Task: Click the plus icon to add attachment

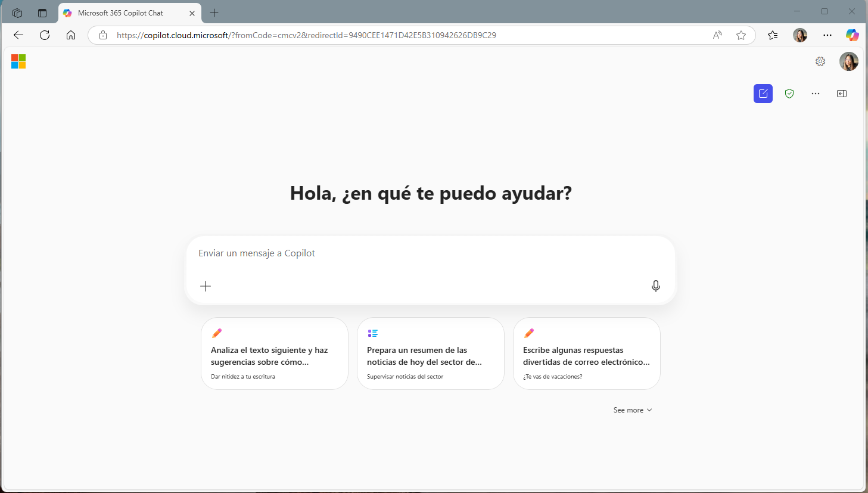Action: [x=206, y=286]
